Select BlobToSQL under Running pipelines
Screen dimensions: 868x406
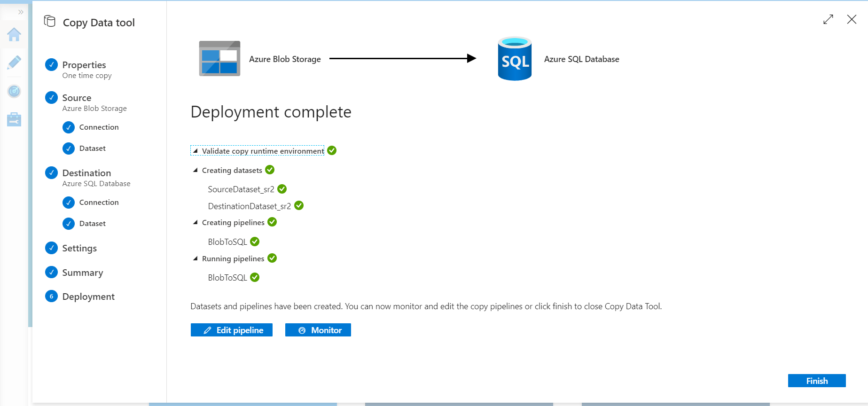[x=227, y=278]
